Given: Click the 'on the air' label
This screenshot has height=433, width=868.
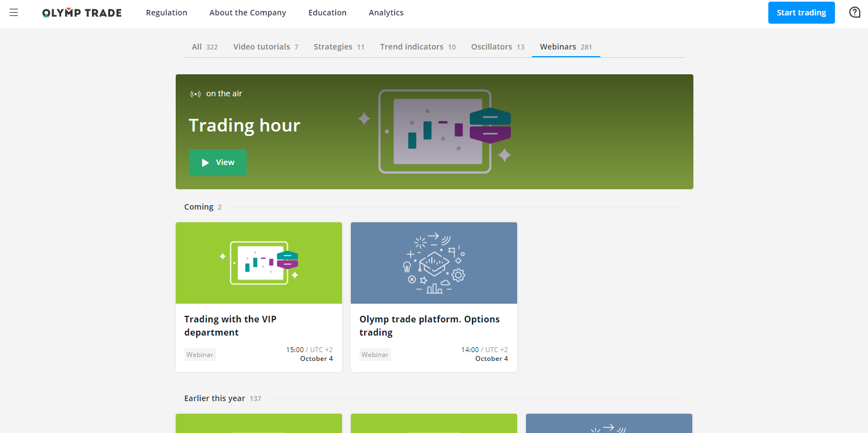Looking at the screenshot, I should coord(224,94).
